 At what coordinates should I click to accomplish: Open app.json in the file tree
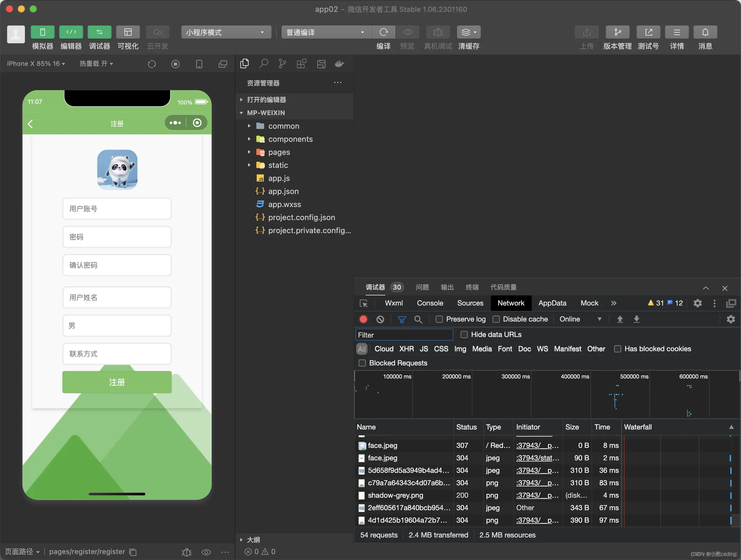pos(283,191)
